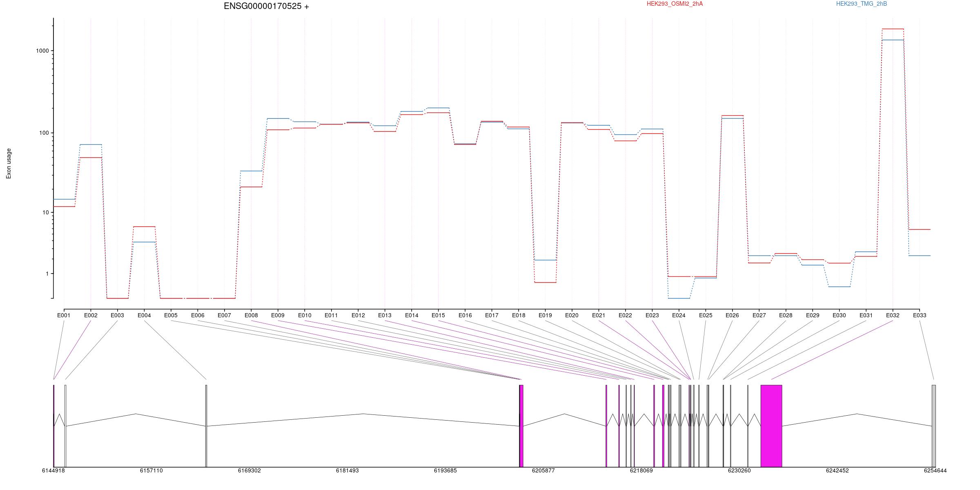The image size is (980, 490).
Task: Click exon label E001
Action: tap(64, 315)
